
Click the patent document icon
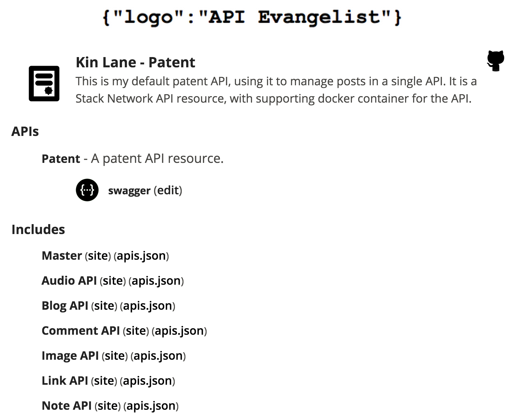(44, 83)
